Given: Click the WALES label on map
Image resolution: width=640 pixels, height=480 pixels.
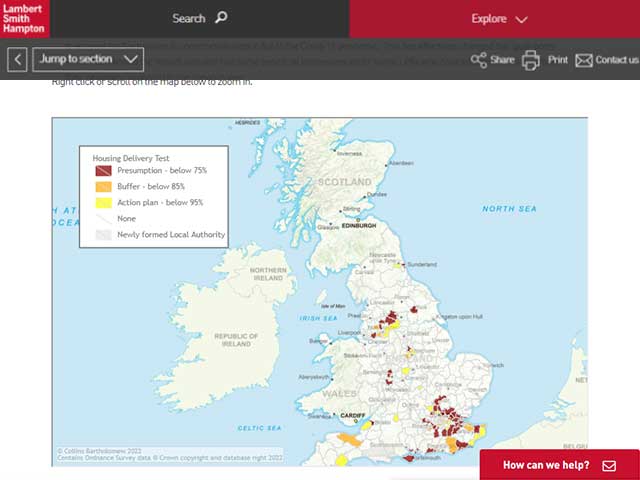Looking at the screenshot, I should coord(339,394).
